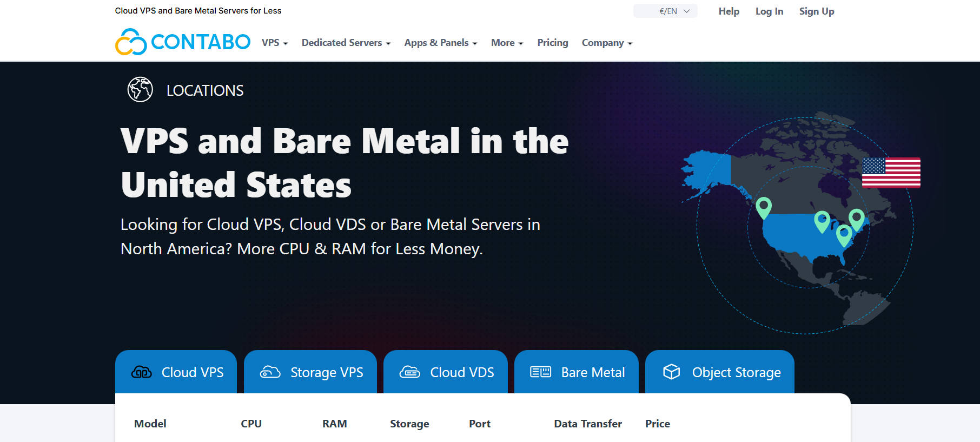
Task: Click the LOCATIONS label text
Action: pyautogui.click(x=205, y=90)
